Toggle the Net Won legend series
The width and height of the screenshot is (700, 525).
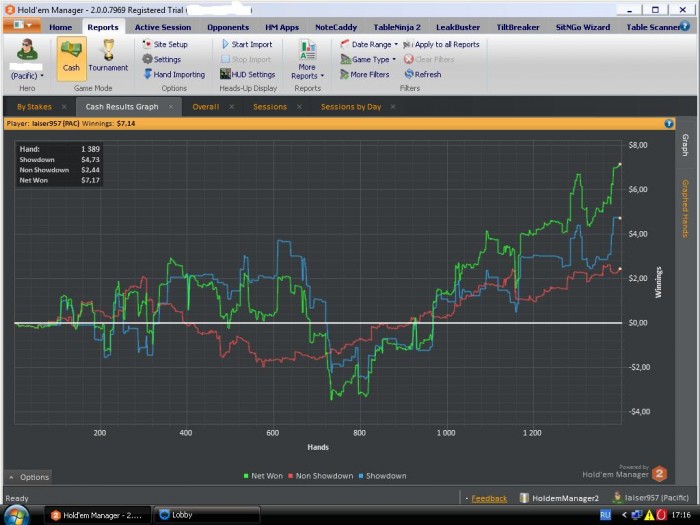tap(264, 476)
